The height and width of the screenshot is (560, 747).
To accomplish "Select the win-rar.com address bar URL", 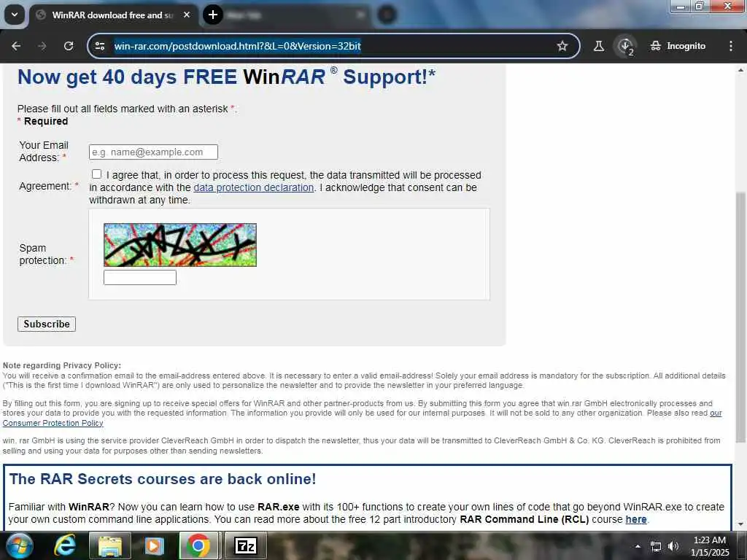I will [237, 46].
